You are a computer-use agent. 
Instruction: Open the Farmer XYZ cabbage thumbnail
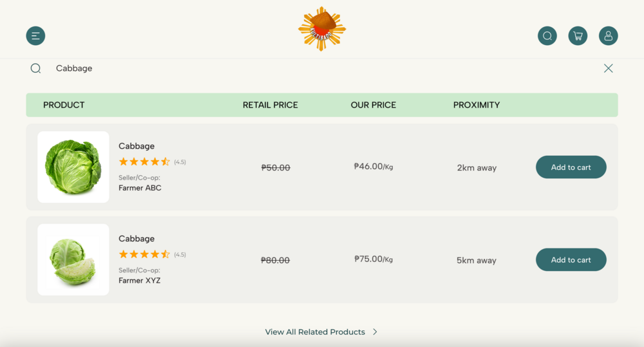pos(73,260)
